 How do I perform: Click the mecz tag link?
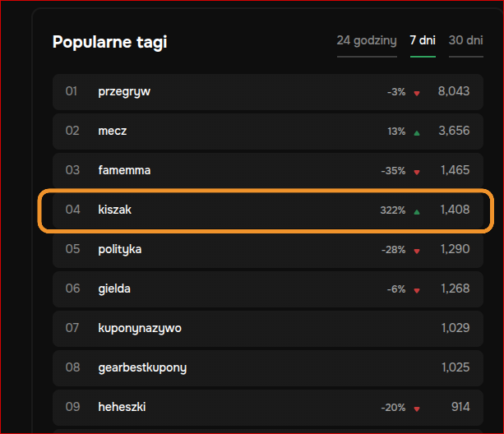tap(113, 131)
